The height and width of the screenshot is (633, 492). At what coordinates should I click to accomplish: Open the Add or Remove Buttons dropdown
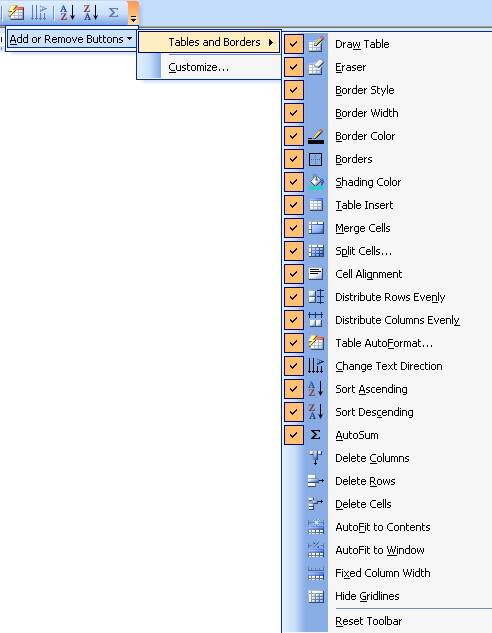tap(71, 39)
